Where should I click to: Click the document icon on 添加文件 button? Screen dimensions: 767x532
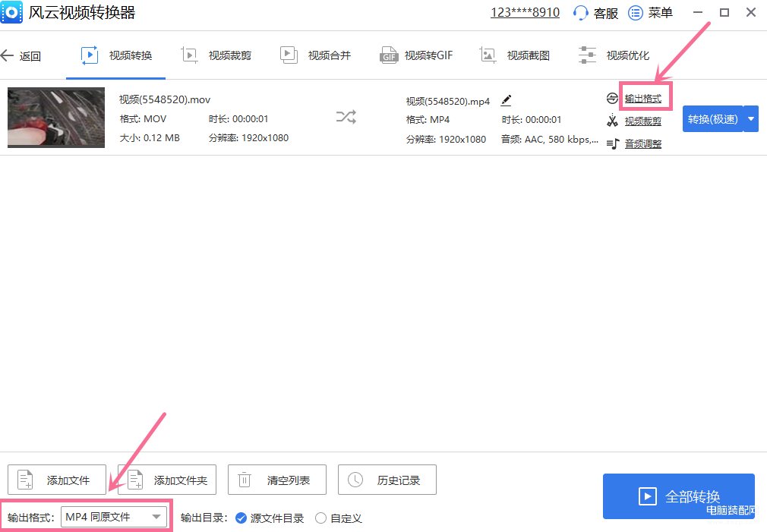[25, 480]
